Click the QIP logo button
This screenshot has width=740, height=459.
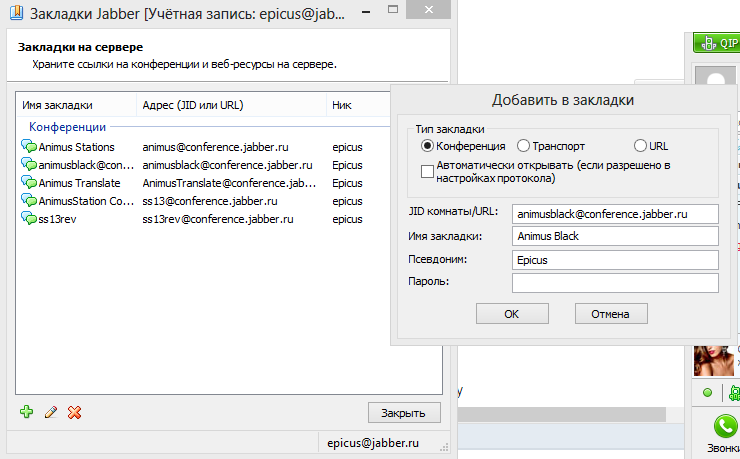(x=716, y=43)
